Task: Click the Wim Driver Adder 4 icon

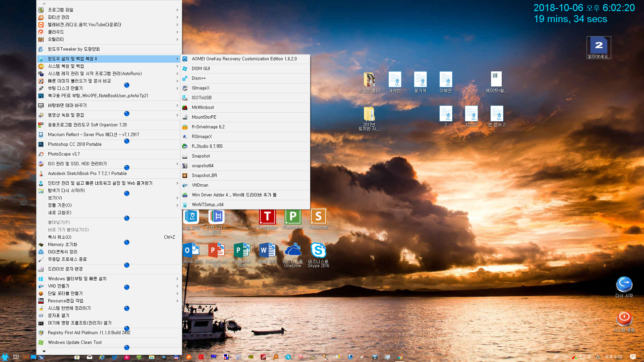Action: click(185, 195)
